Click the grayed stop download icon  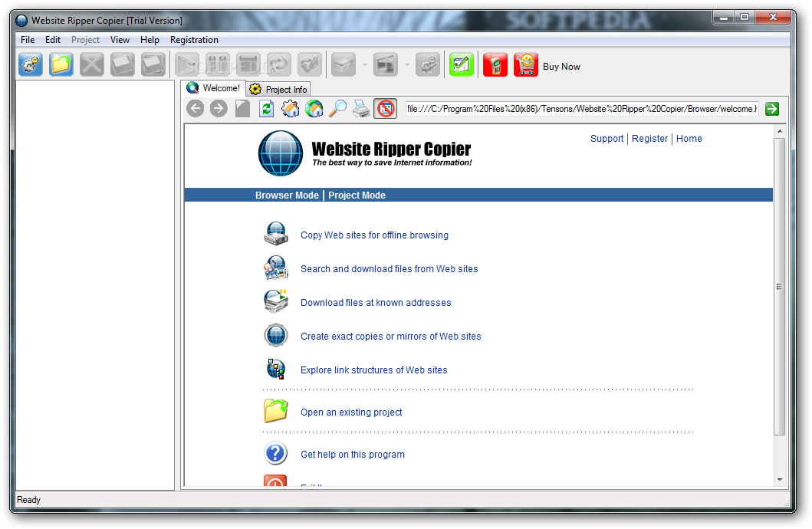pos(248,65)
